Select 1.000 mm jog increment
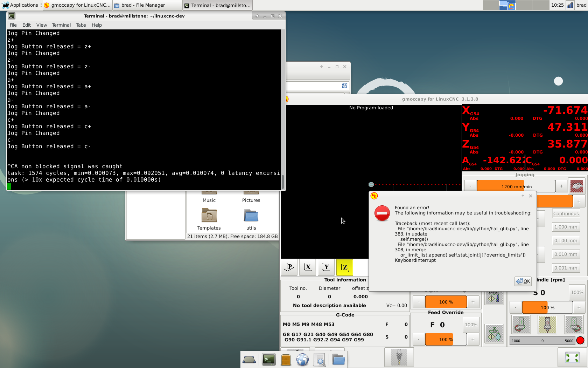 [x=566, y=227]
